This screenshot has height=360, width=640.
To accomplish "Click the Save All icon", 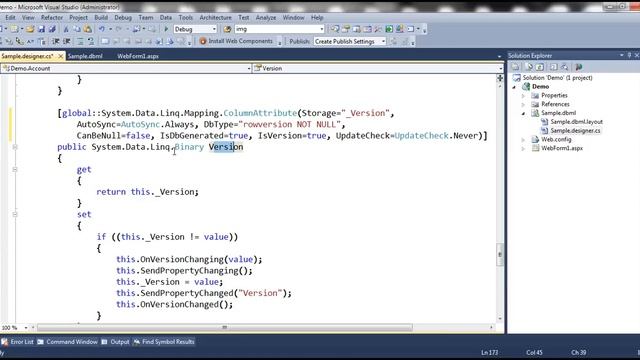I will pos(52,29).
